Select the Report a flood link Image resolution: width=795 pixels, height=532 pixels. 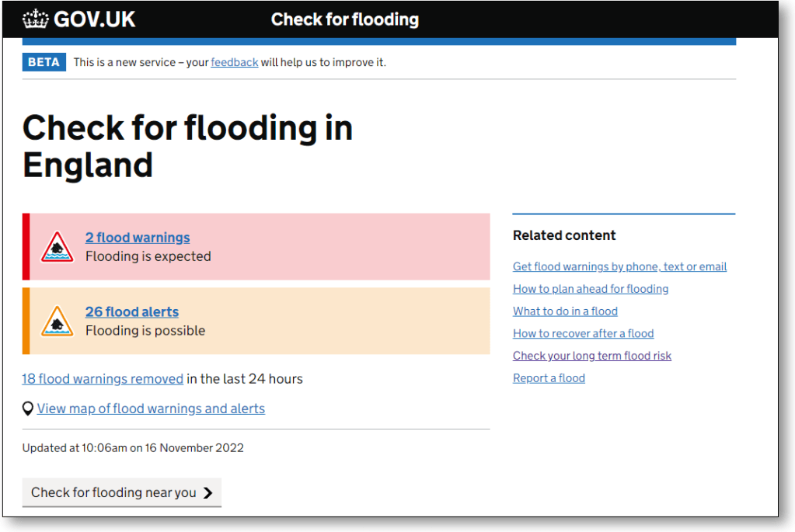click(549, 378)
